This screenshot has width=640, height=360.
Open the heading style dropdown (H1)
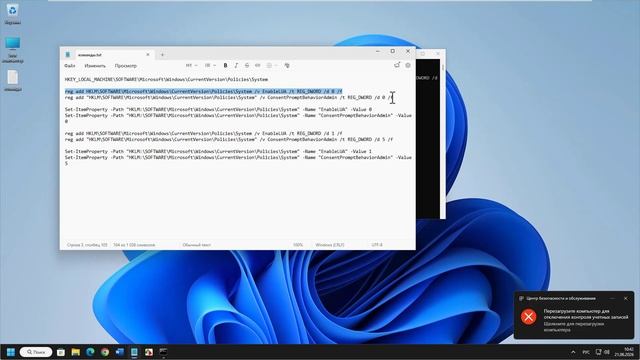point(191,65)
